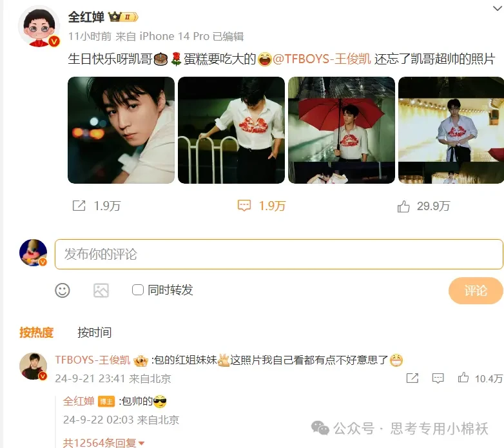Click the 发布你的评论 comment input field
The height and width of the screenshot is (448, 504).
tap(278, 254)
